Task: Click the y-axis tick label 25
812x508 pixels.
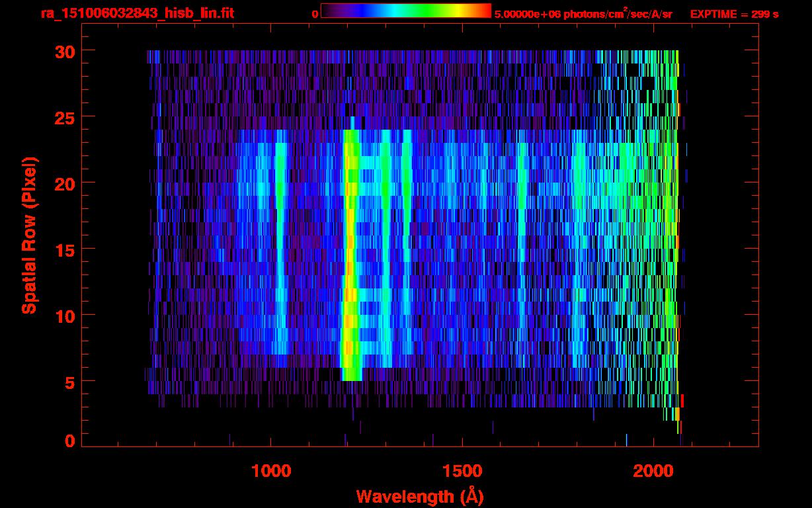Action: (x=63, y=117)
